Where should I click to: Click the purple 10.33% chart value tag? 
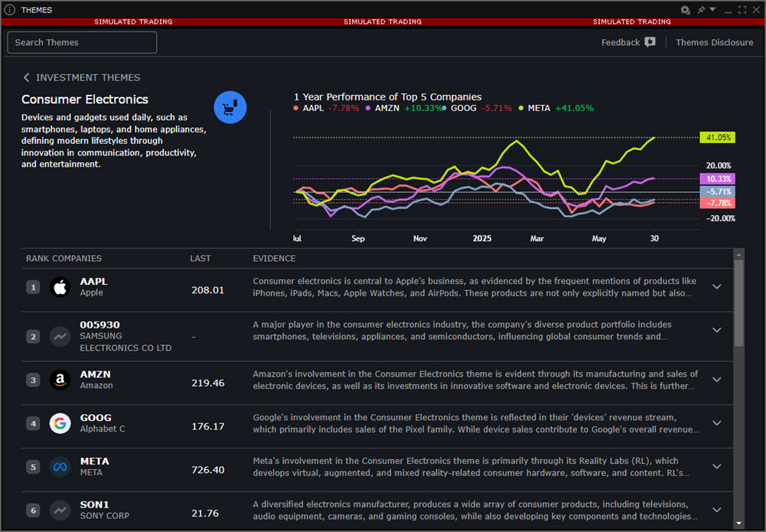pyautogui.click(x=718, y=179)
